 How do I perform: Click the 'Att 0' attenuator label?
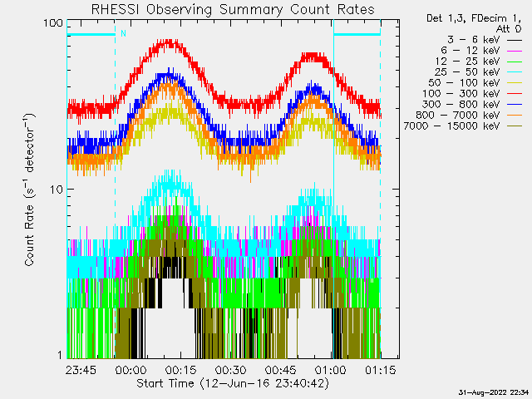(509, 29)
